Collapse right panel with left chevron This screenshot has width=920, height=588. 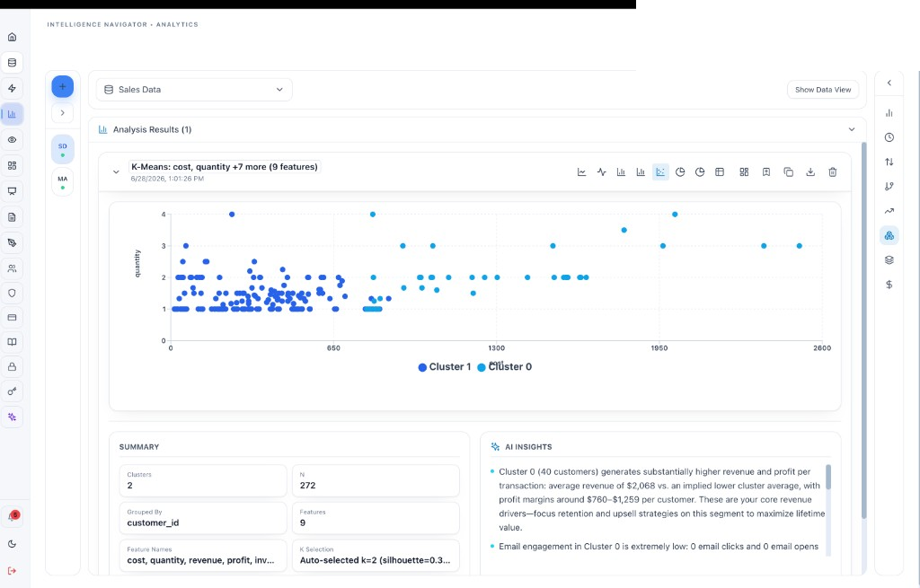(x=889, y=83)
